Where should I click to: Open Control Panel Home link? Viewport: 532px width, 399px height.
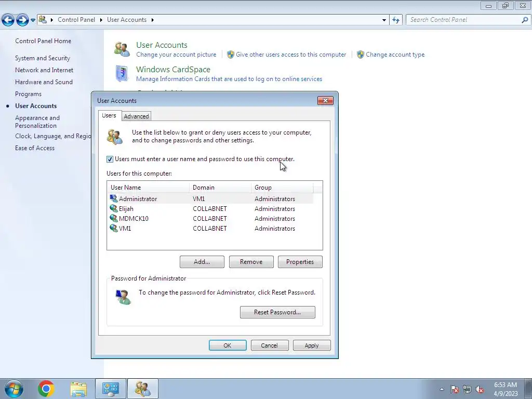click(x=43, y=41)
